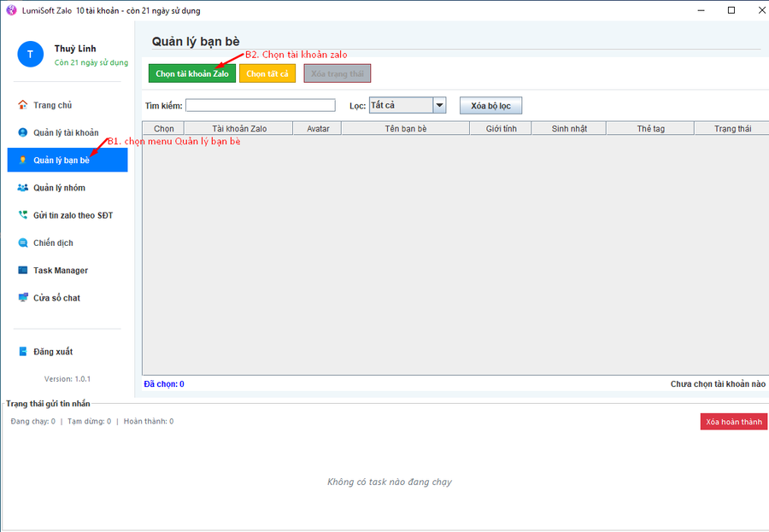The image size is (769, 532).
Task: Click the Xóa bộ lọc button
Action: point(490,106)
